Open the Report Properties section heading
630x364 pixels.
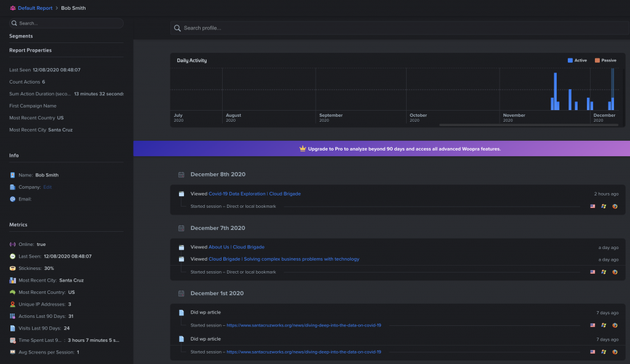(x=31, y=50)
